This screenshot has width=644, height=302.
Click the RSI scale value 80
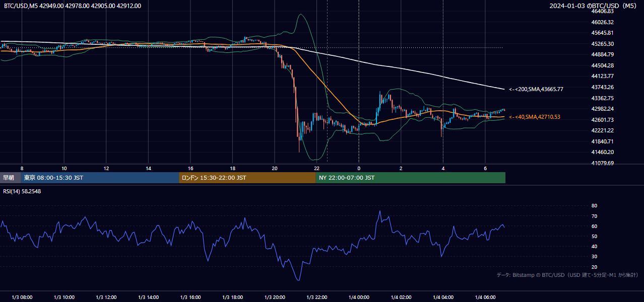(594, 206)
